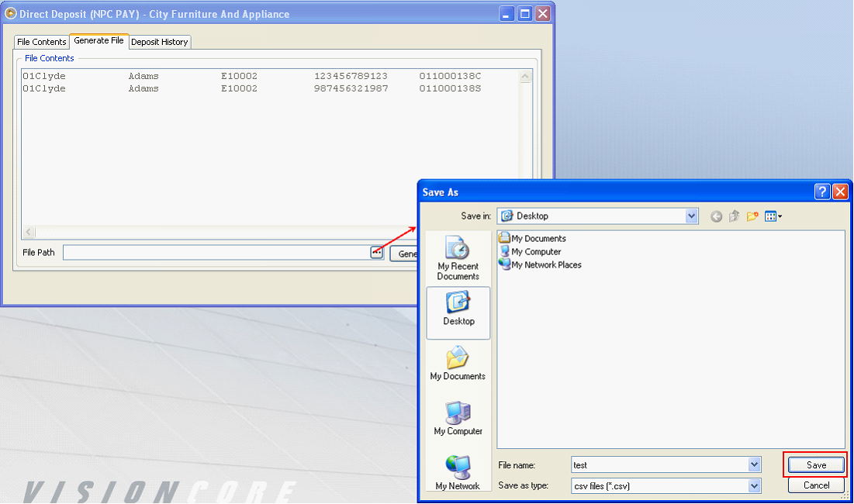Expand the File name dropdown arrow
Screen dimensions: 854x504
click(754, 464)
